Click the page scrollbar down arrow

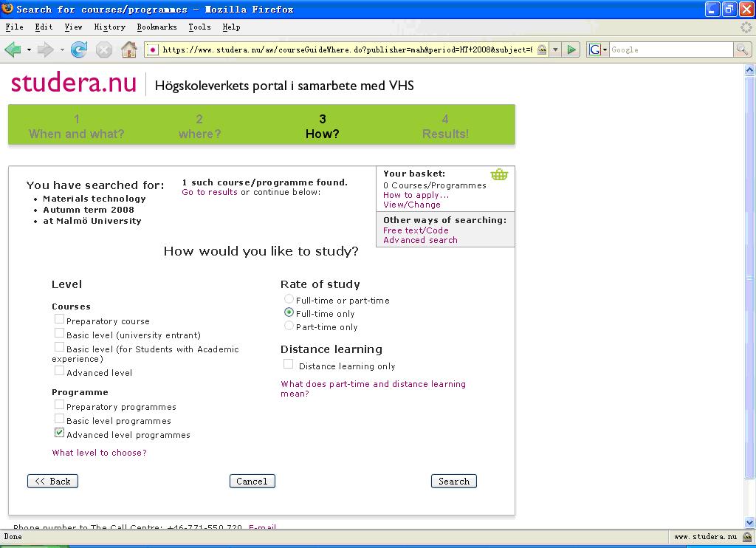(750, 522)
